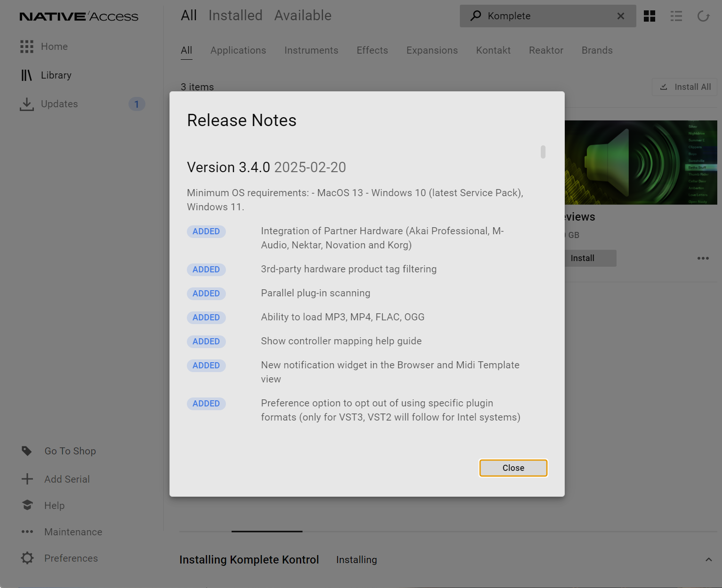The image size is (722, 588).
Task: Close the Release Notes dialog
Action: click(513, 468)
